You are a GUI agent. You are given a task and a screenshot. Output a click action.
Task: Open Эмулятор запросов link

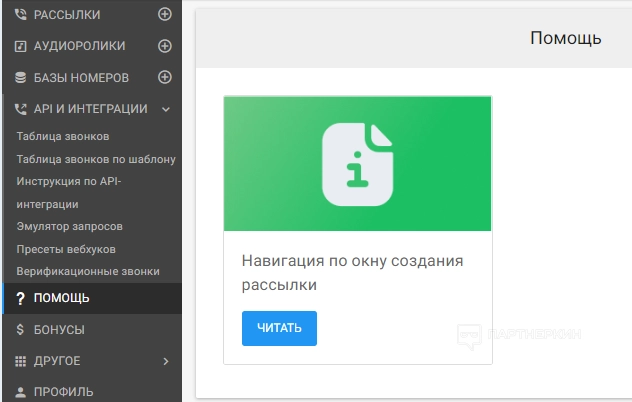(x=70, y=227)
